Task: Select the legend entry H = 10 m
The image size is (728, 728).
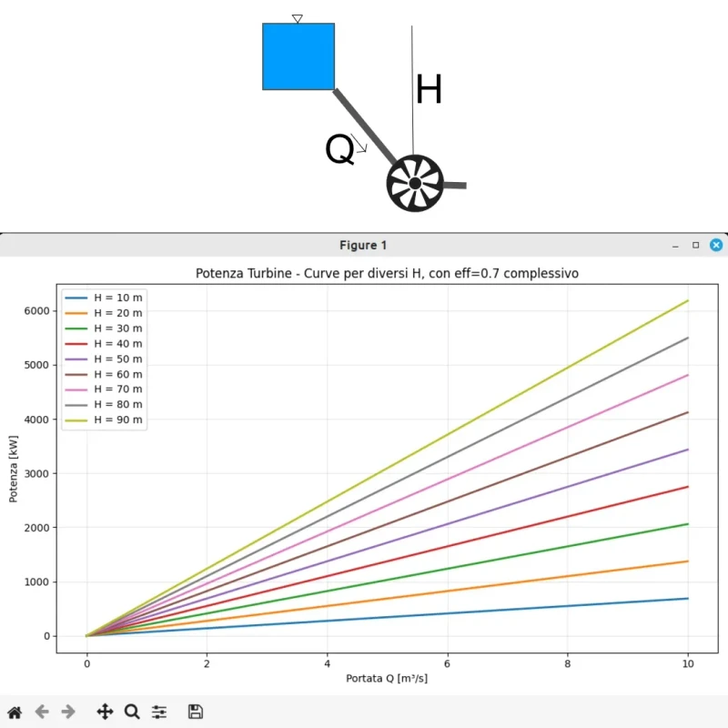Action: click(104, 298)
